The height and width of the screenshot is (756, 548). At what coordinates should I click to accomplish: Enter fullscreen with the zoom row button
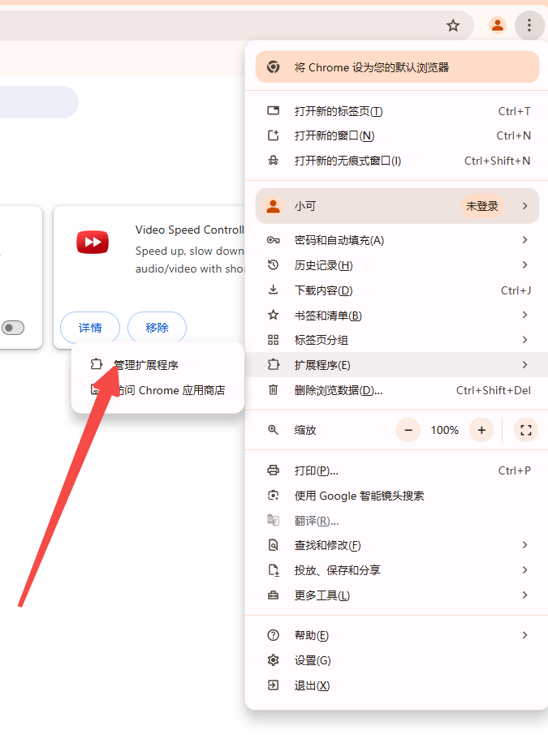(x=526, y=430)
